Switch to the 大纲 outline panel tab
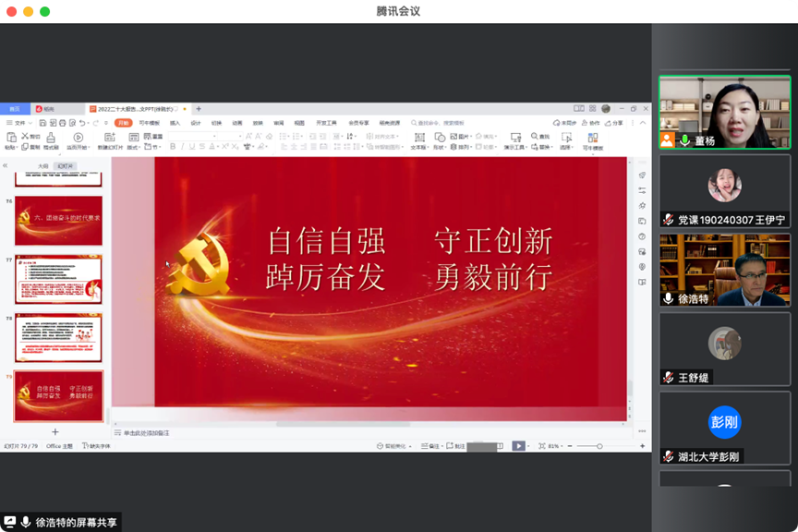The width and height of the screenshot is (798, 532). [x=42, y=166]
